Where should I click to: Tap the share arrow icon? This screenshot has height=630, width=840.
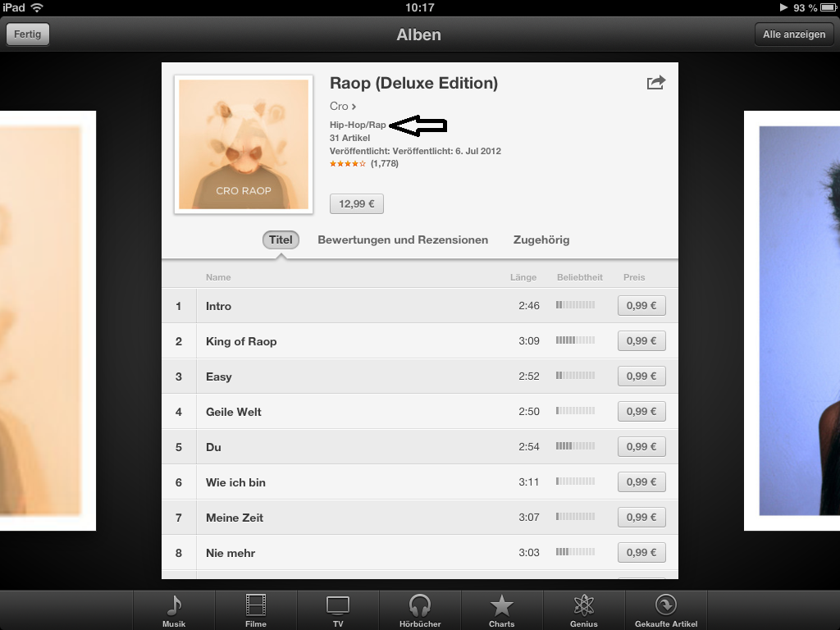coord(655,83)
